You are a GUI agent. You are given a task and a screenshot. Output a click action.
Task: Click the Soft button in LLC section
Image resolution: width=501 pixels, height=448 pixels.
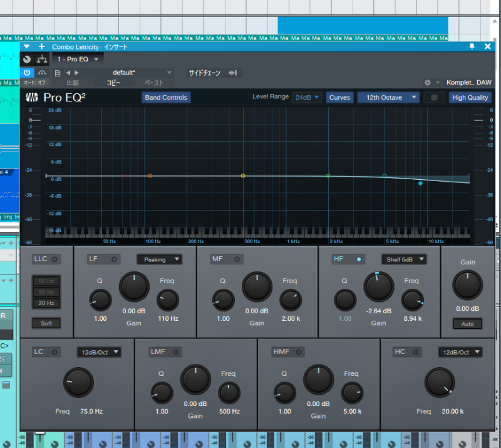46,323
